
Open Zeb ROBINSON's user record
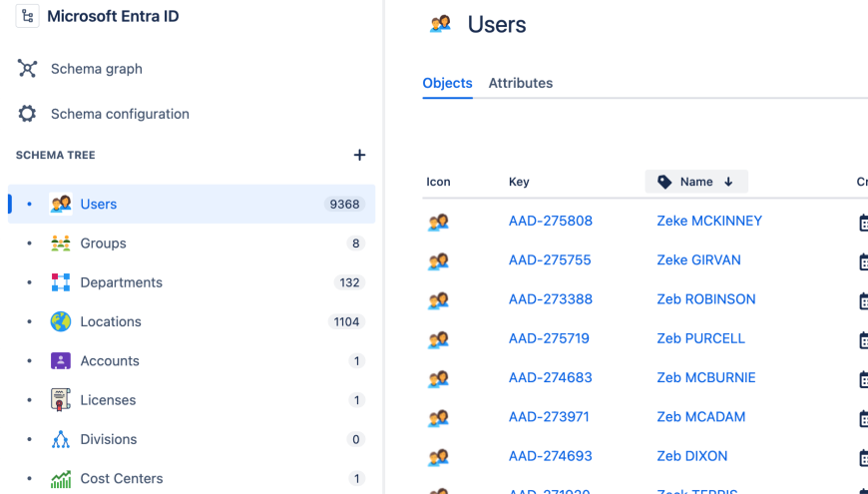click(x=705, y=299)
